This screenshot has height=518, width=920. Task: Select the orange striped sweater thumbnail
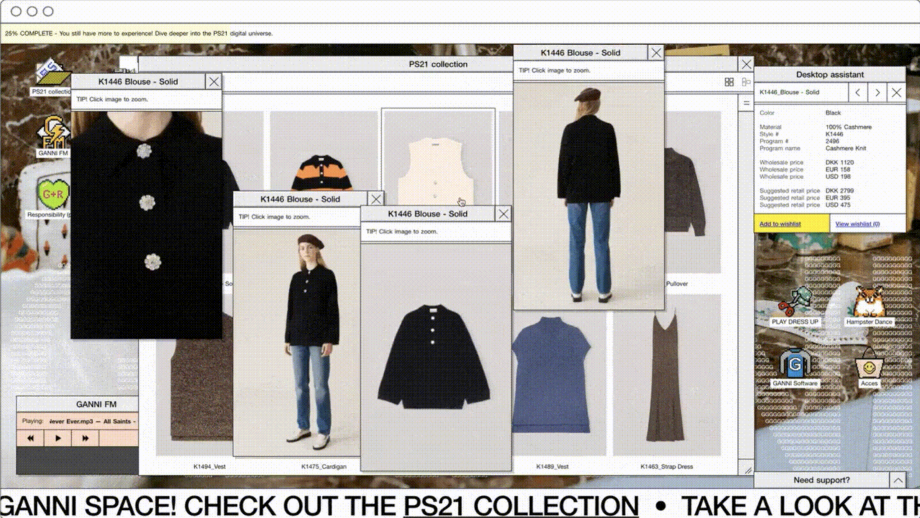point(322,151)
